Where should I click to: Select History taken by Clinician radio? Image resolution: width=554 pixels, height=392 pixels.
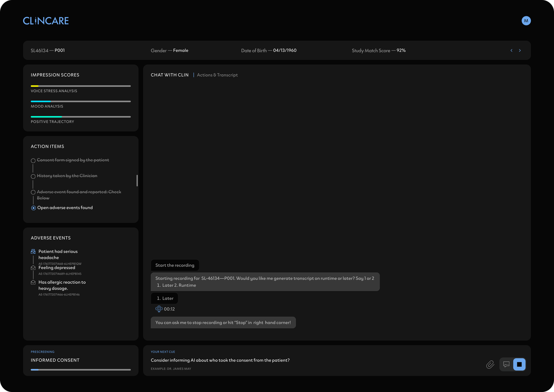(33, 176)
